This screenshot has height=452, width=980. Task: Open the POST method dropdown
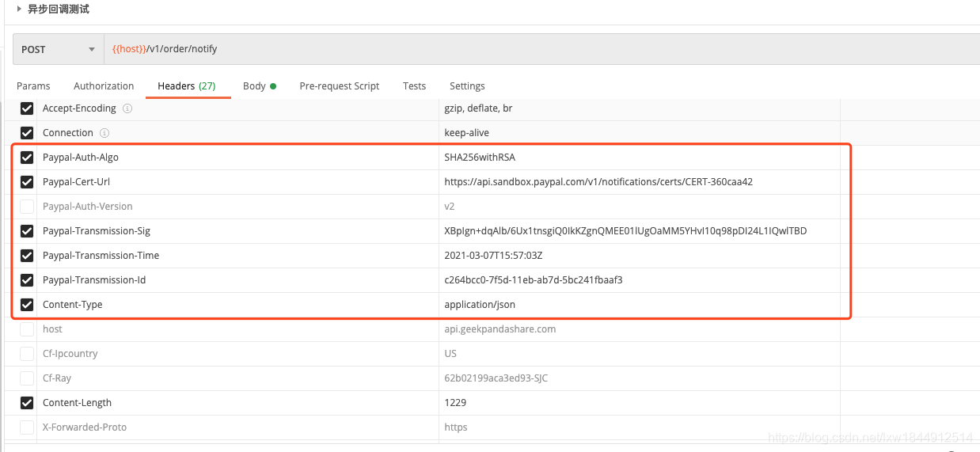[59, 49]
